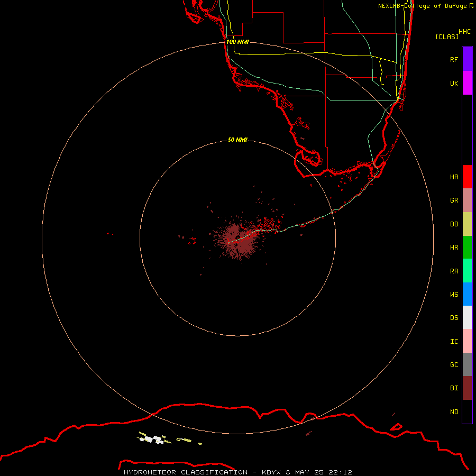Image resolution: width=476 pixels, height=476 pixels.
Task: Select the GR salmon legend swatch
Action: coord(467,200)
